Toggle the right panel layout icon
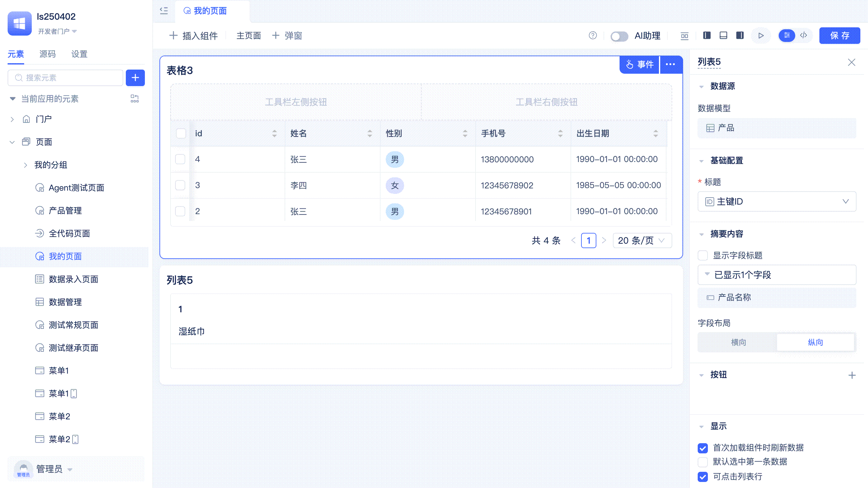The image size is (868, 488). pyautogui.click(x=740, y=35)
